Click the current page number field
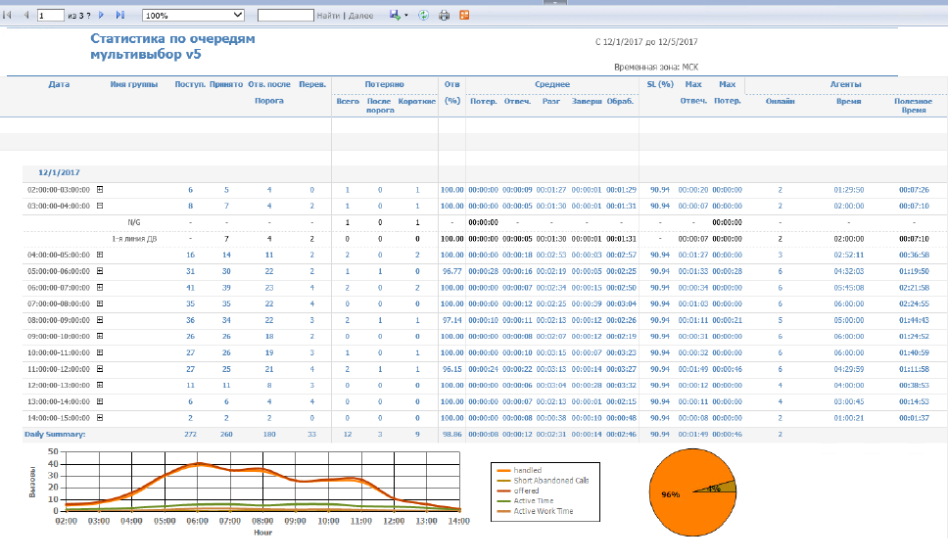The image size is (948, 560). (x=51, y=15)
